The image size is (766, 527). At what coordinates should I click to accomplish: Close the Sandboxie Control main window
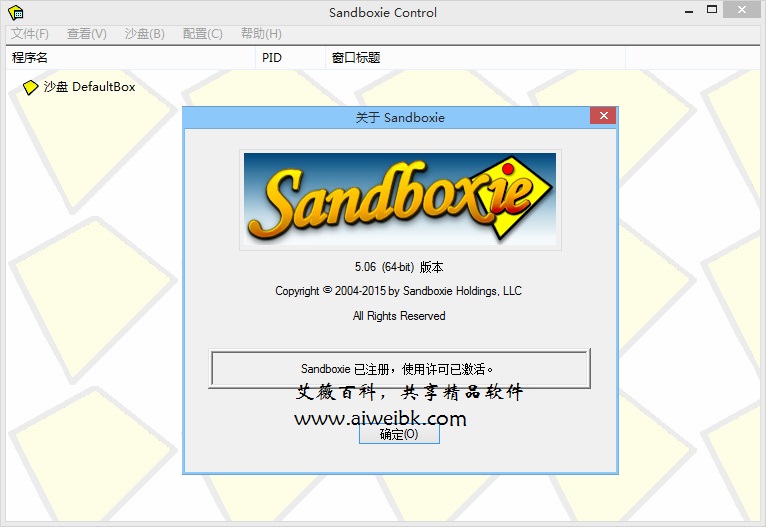point(742,10)
